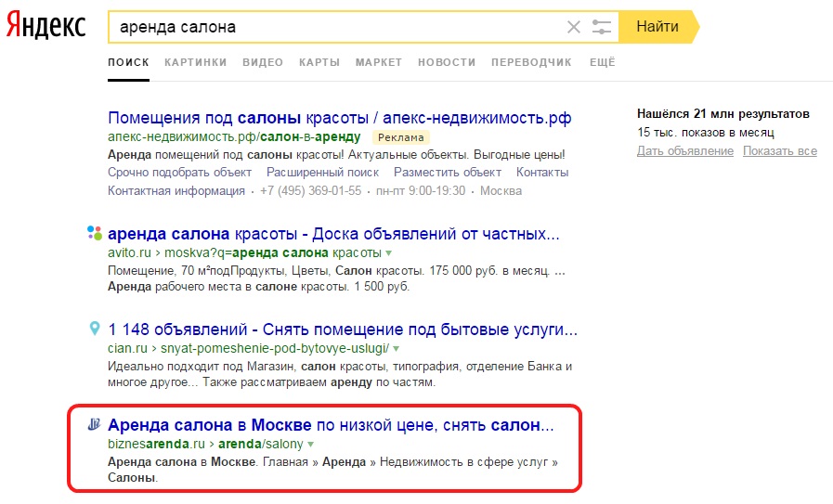Screen dimensions: 833x504
Task: Open the Маркет tab
Action: click(379, 62)
